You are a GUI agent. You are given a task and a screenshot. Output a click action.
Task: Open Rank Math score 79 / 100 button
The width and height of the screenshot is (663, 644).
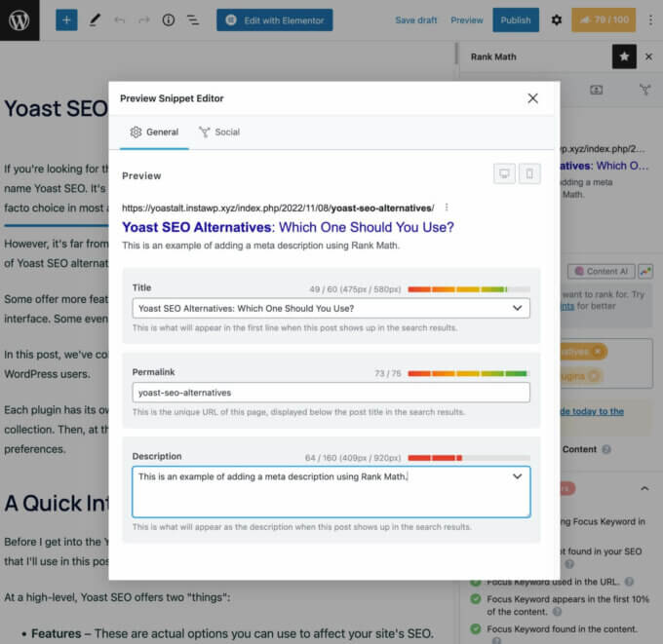pos(604,19)
